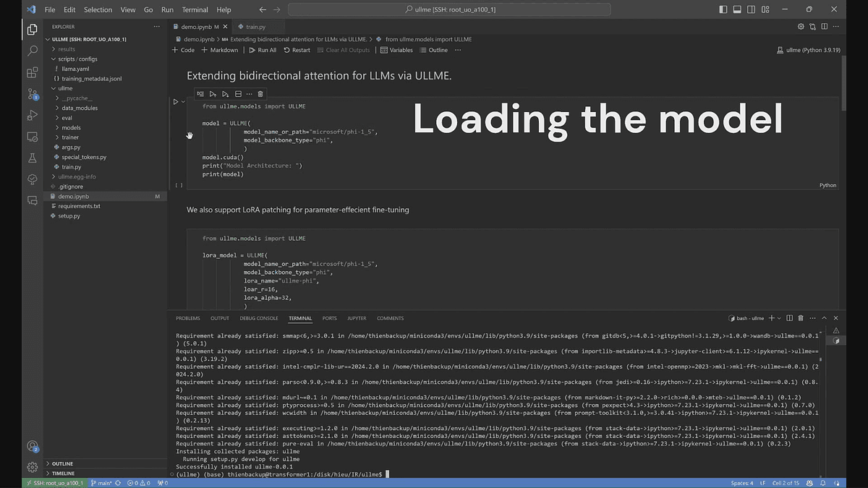
Task: Add a new Markdown cell
Action: (219, 50)
